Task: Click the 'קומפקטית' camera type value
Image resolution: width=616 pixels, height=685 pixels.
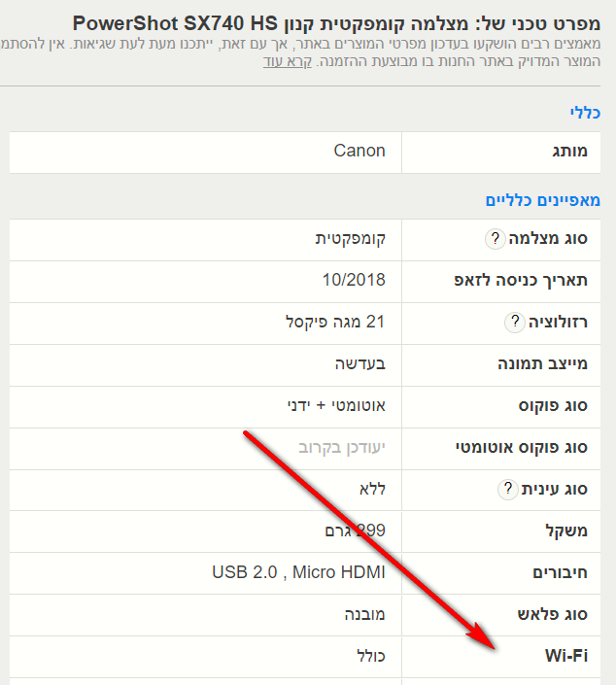Action: coord(351,238)
